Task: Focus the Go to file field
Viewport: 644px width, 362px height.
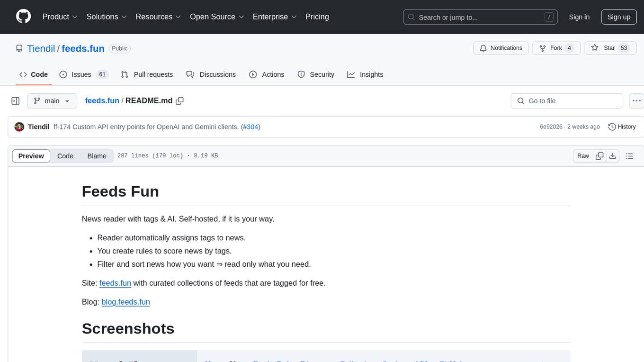Action: [x=567, y=101]
